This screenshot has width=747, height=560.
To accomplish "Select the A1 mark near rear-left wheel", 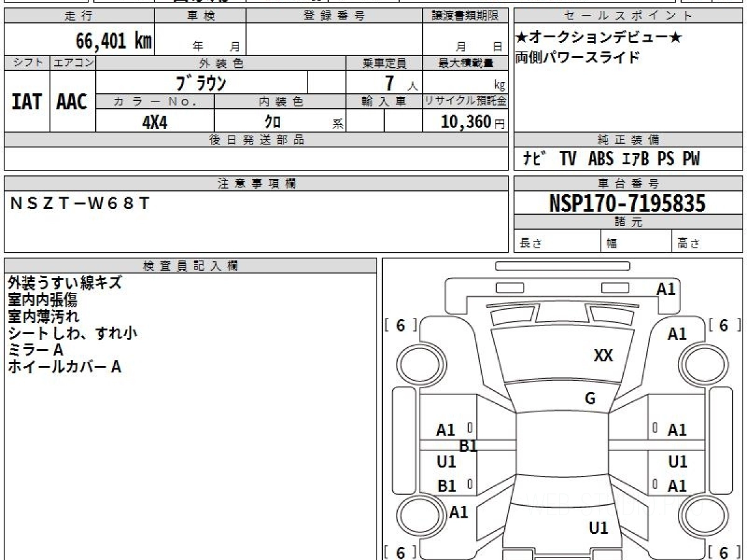I will tap(459, 512).
